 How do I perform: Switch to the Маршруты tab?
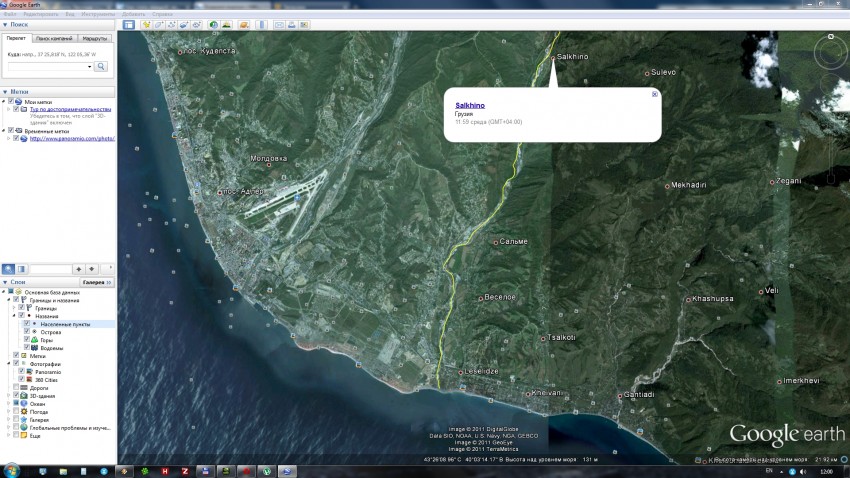pyautogui.click(x=95, y=38)
